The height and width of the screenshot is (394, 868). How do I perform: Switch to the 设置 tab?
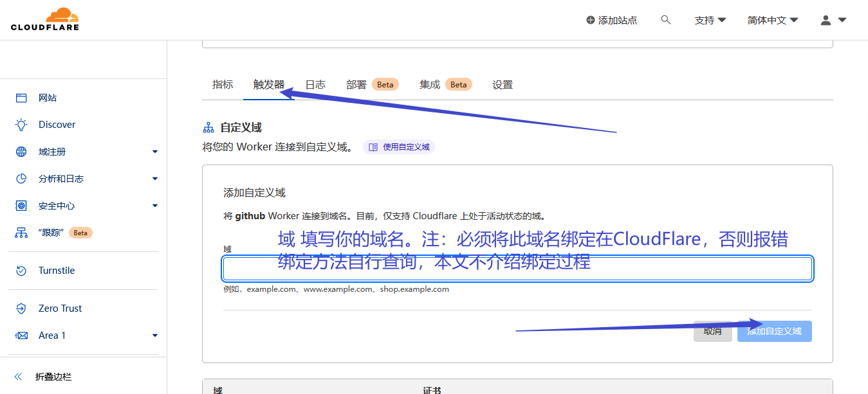503,84
